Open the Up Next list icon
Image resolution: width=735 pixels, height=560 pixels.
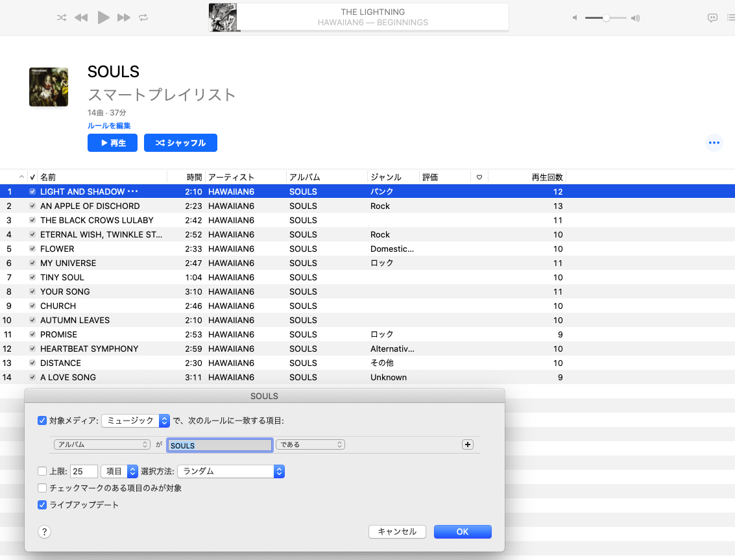730,18
